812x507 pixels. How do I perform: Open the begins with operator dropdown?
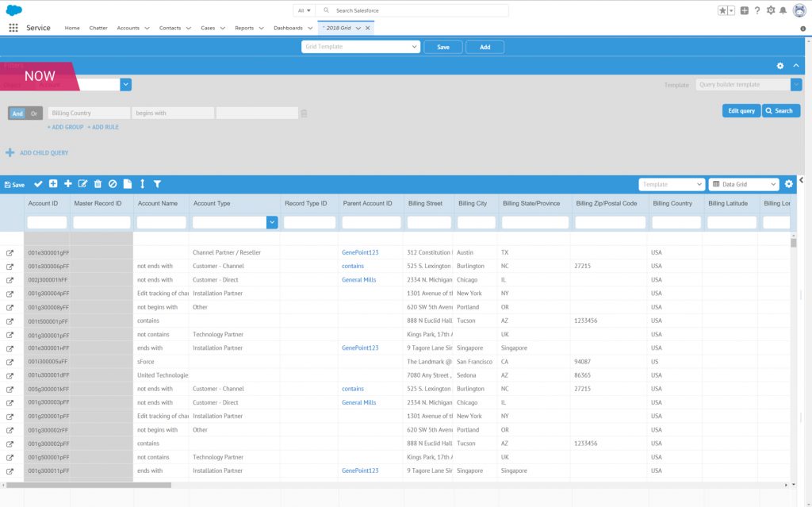coord(173,113)
